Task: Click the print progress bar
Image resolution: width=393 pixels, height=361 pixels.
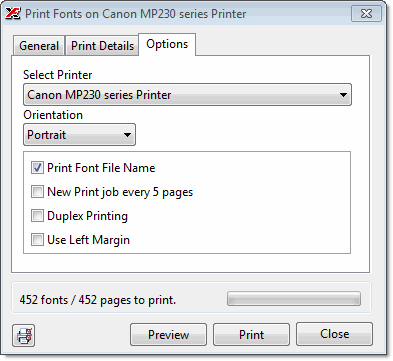Action: click(294, 298)
